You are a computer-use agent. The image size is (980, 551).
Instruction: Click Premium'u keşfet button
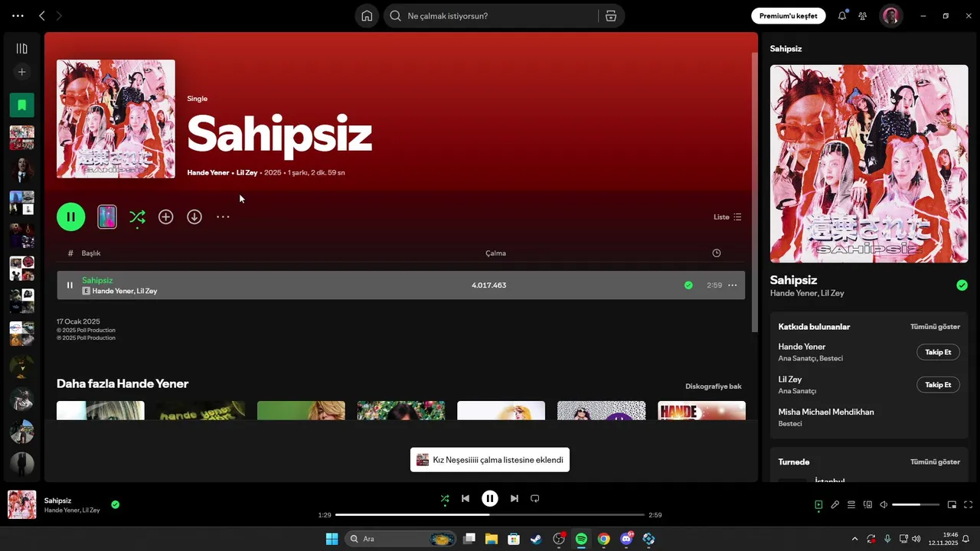788,15
